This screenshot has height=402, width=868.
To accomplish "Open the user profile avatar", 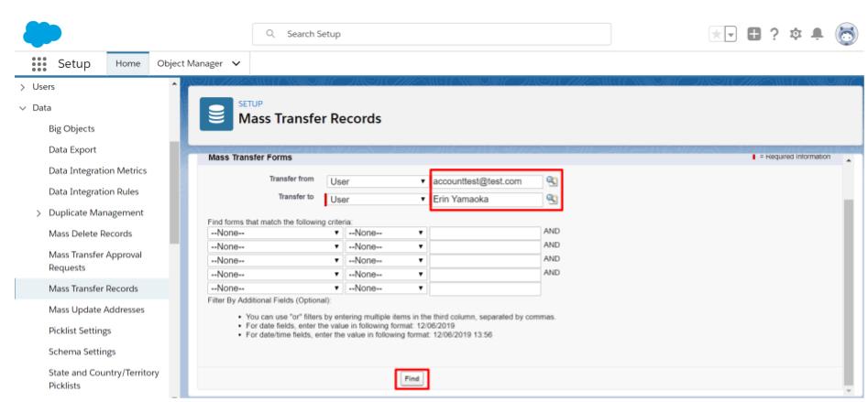I will pos(846,34).
